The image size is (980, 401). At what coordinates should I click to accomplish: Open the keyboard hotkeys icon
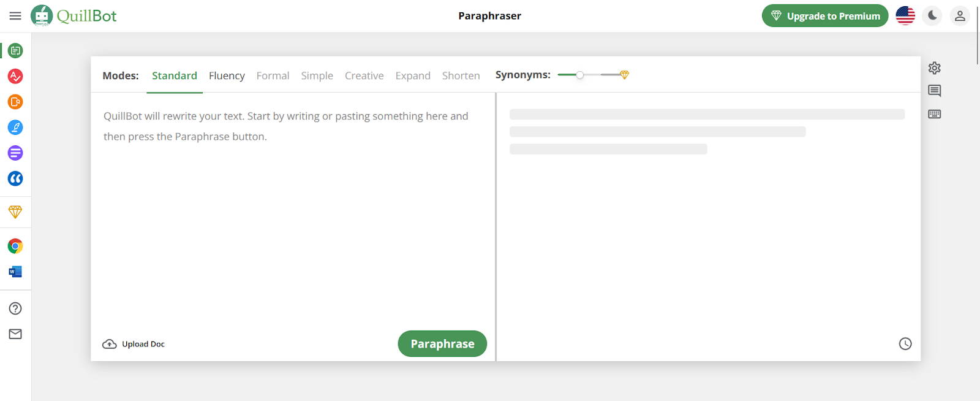tap(934, 114)
